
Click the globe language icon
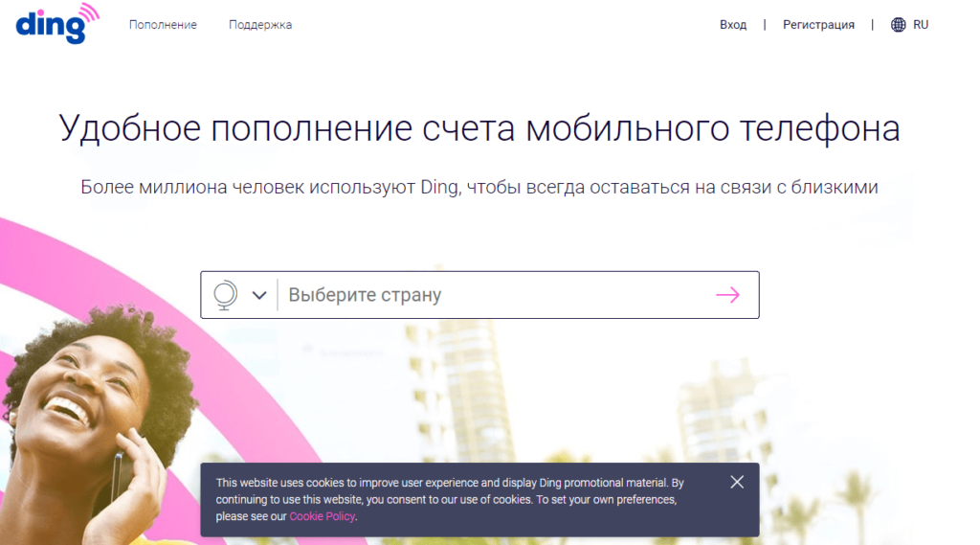[898, 25]
